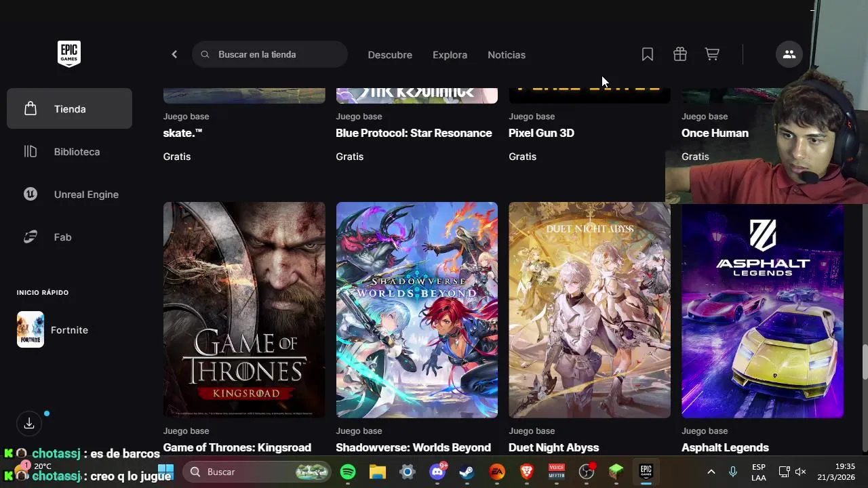
Task: Open OBS Studio from taskbar
Action: (587, 471)
